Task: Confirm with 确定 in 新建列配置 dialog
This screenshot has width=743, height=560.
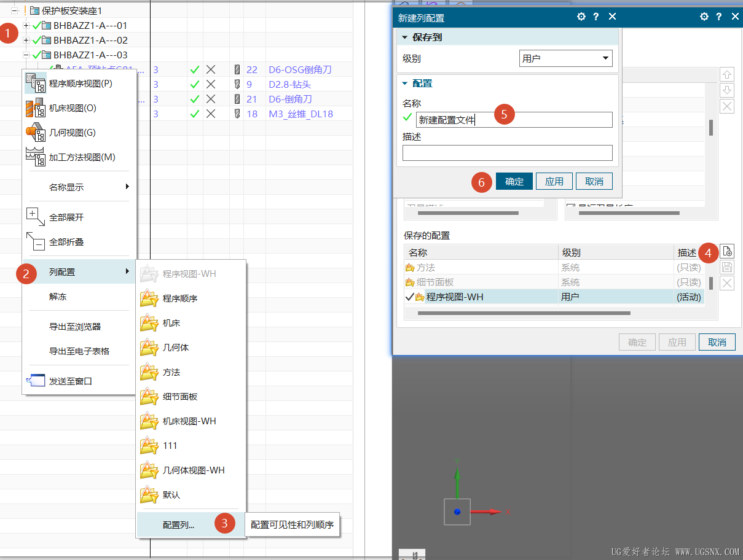Action: point(514,181)
